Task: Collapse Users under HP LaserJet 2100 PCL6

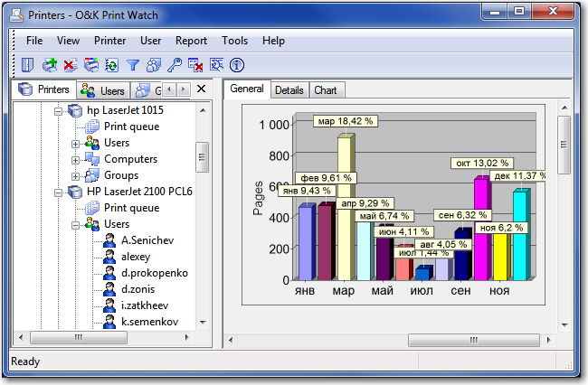Action: coord(75,225)
